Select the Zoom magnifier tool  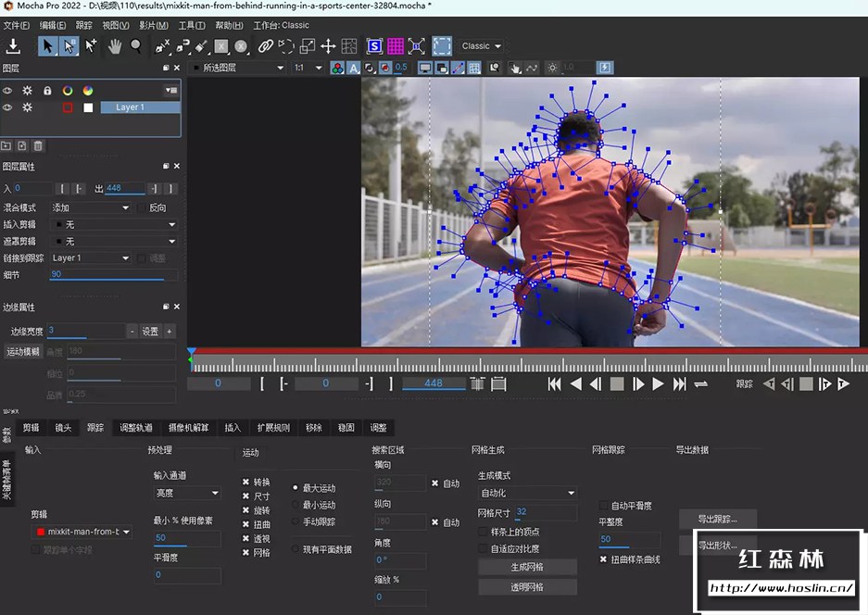tap(136, 45)
